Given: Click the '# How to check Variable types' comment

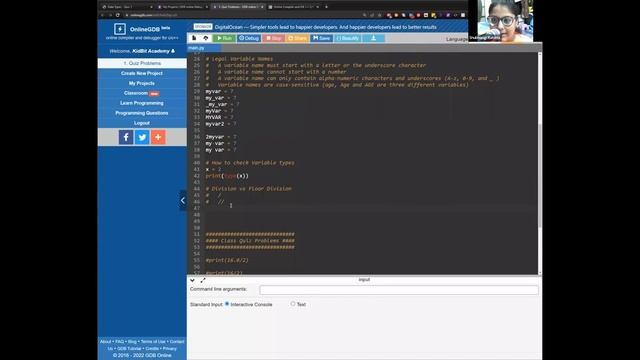Looking at the screenshot, I should 250,163.
